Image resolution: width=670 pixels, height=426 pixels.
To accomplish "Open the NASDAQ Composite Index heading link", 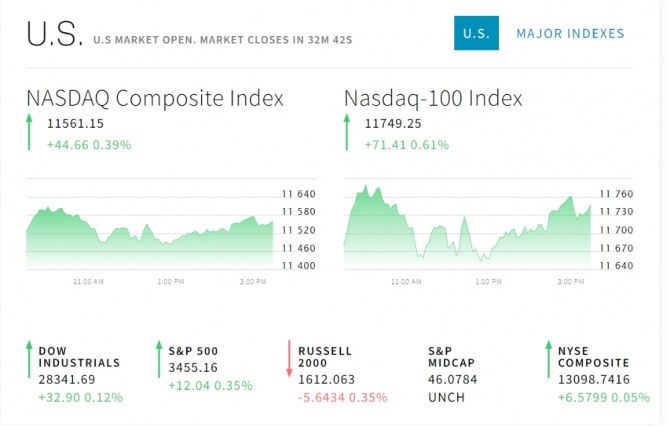I will 155,98.
